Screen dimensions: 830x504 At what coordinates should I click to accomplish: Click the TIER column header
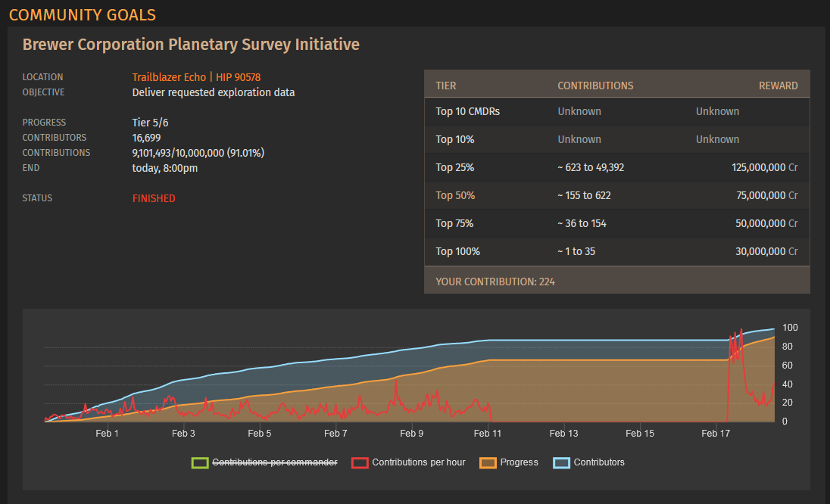tap(446, 86)
